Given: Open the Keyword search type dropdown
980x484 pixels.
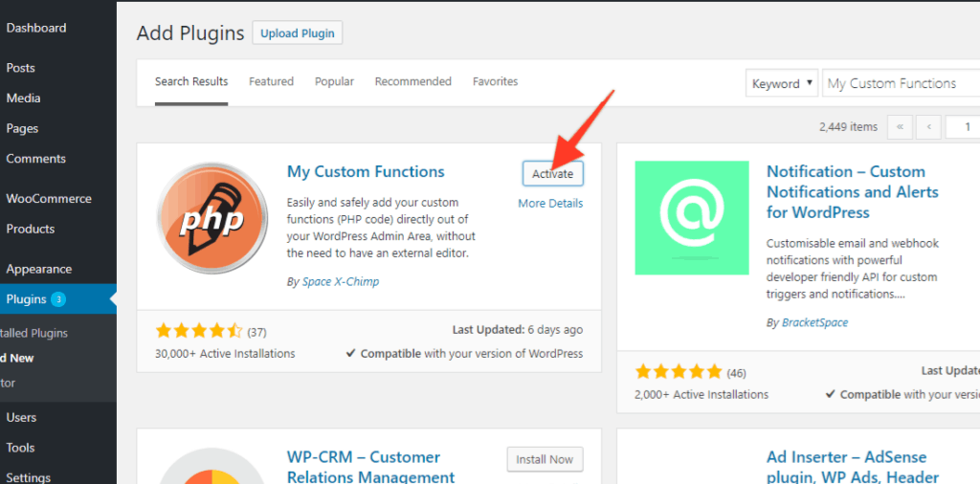Looking at the screenshot, I should pos(782,83).
